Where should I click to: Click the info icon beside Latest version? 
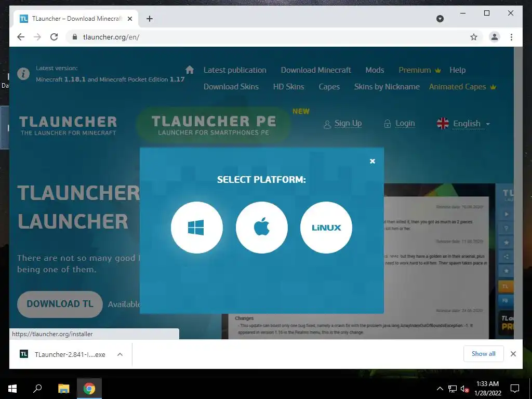[23, 74]
